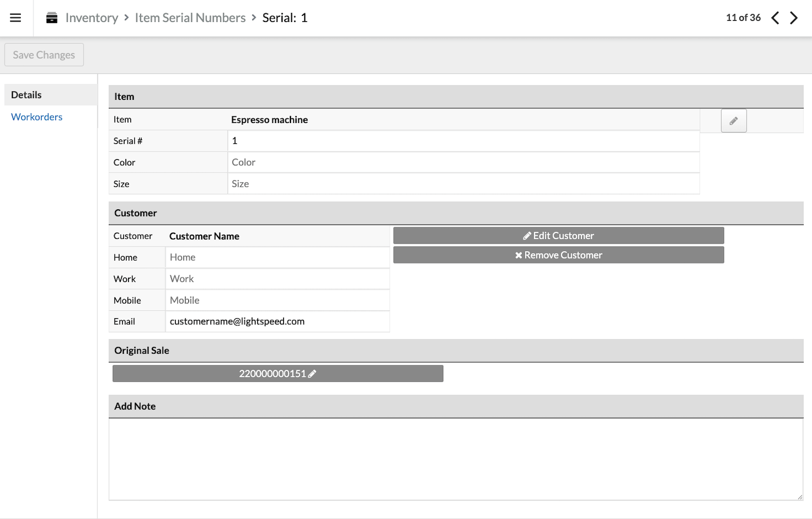Open Inventory in the breadcrumb
The height and width of the screenshot is (519, 812).
(x=91, y=18)
